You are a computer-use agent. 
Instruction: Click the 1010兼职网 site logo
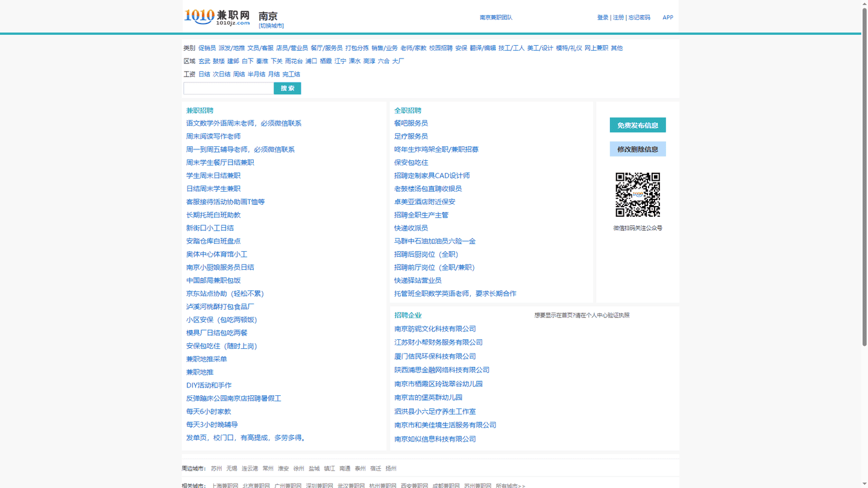tap(217, 17)
